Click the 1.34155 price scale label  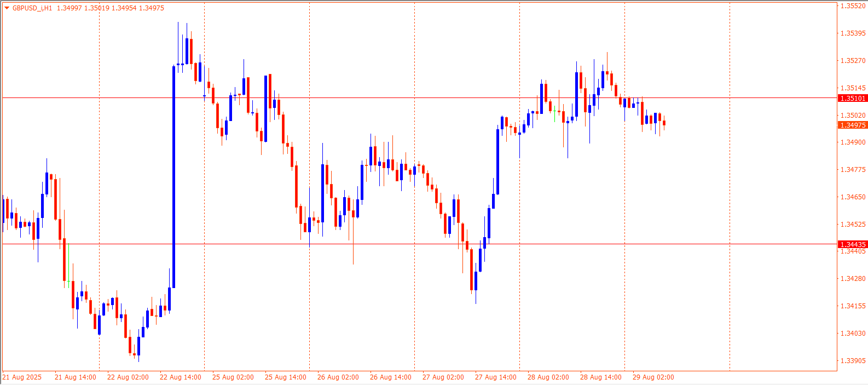pos(853,306)
